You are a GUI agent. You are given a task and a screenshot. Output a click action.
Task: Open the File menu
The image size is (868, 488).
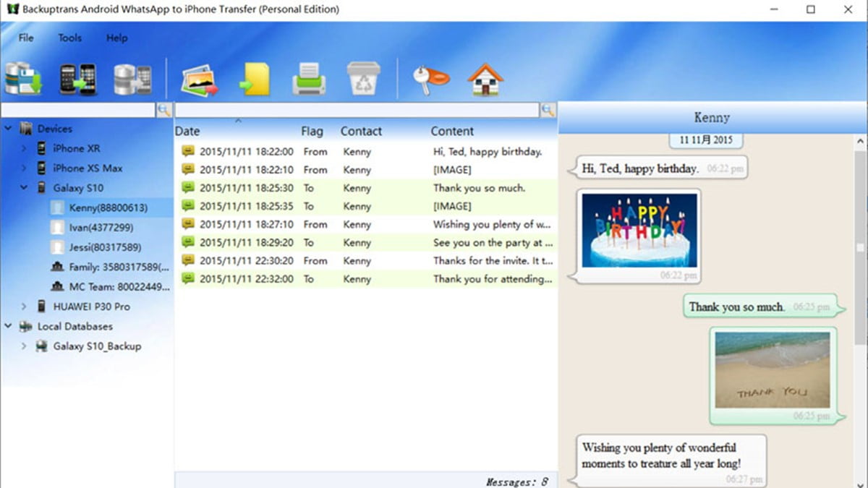pyautogui.click(x=26, y=38)
